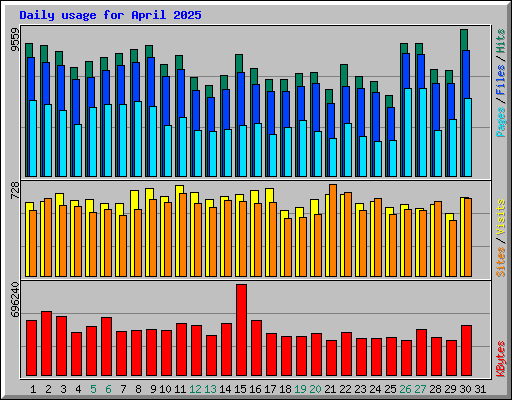Click the 'Files' legend label

[501, 80]
